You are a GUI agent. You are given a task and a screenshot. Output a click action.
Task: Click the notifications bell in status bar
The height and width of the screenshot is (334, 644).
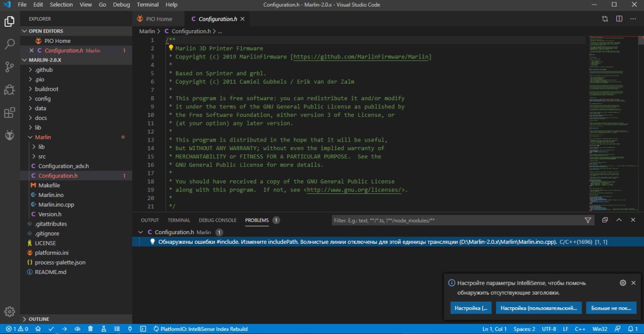click(632, 329)
